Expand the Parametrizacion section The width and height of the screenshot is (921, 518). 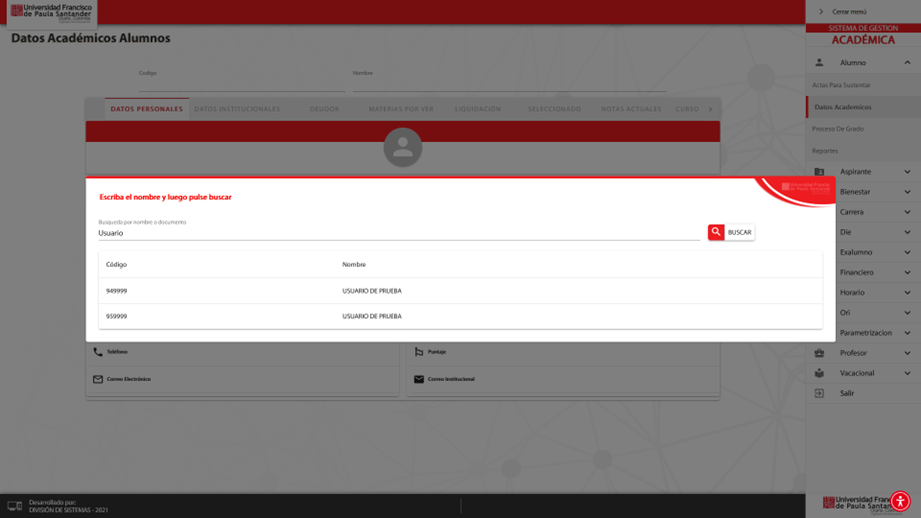[x=907, y=333]
